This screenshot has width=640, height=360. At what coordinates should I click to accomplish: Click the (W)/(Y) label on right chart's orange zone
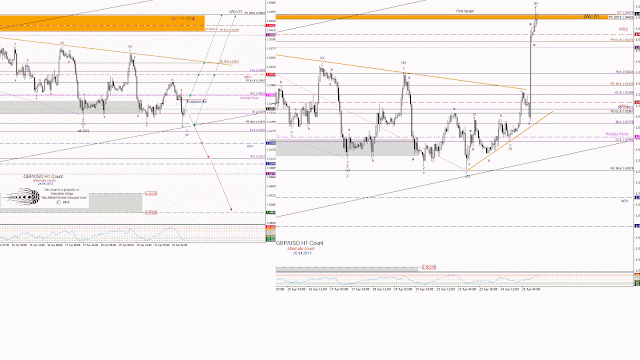pyautogui.click(x=591, y=17)
